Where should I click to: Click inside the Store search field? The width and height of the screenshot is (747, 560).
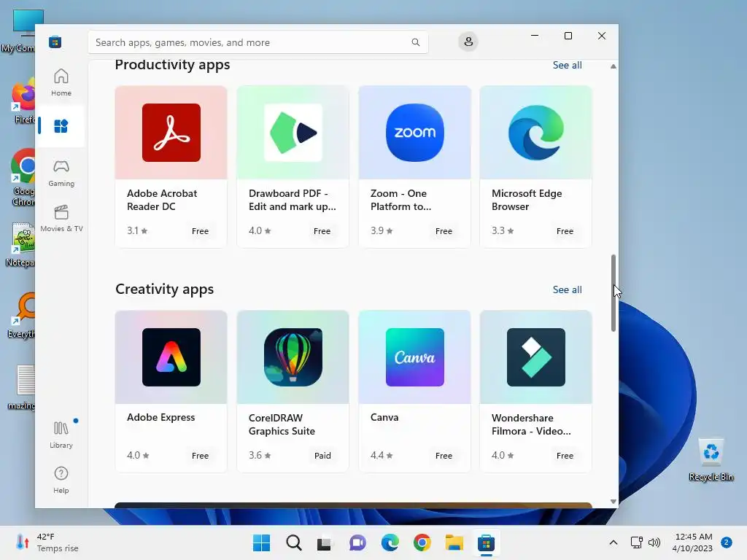click(x=258, y=42)
